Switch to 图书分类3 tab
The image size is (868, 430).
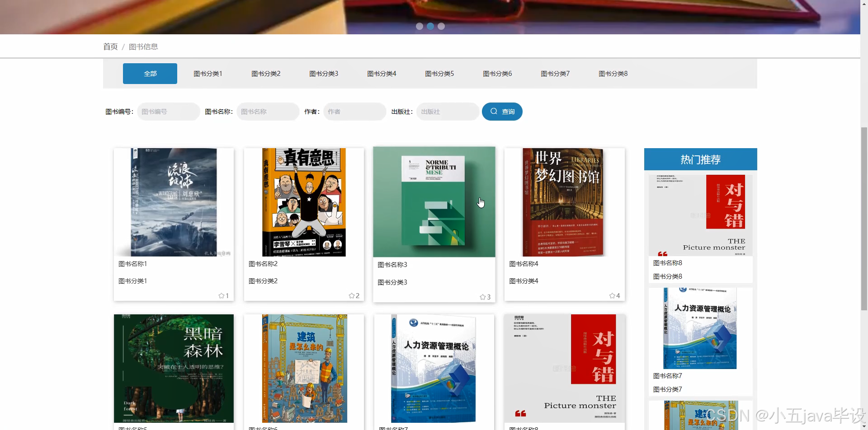tap(324, 74)
